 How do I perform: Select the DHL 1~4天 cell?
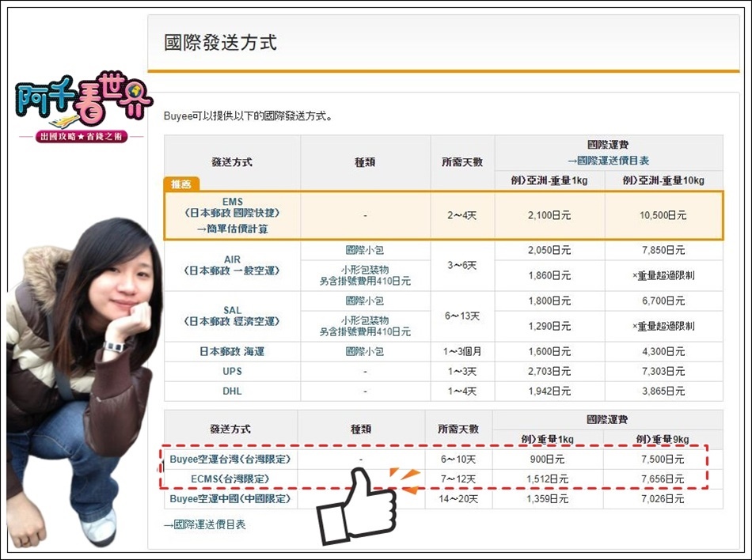(462, 391)
